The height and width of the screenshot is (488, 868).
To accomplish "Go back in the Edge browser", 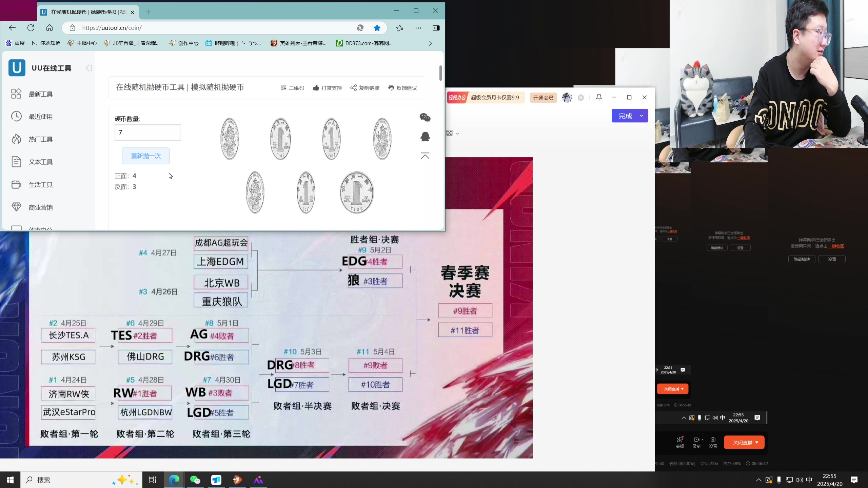I will pos(12,28).
